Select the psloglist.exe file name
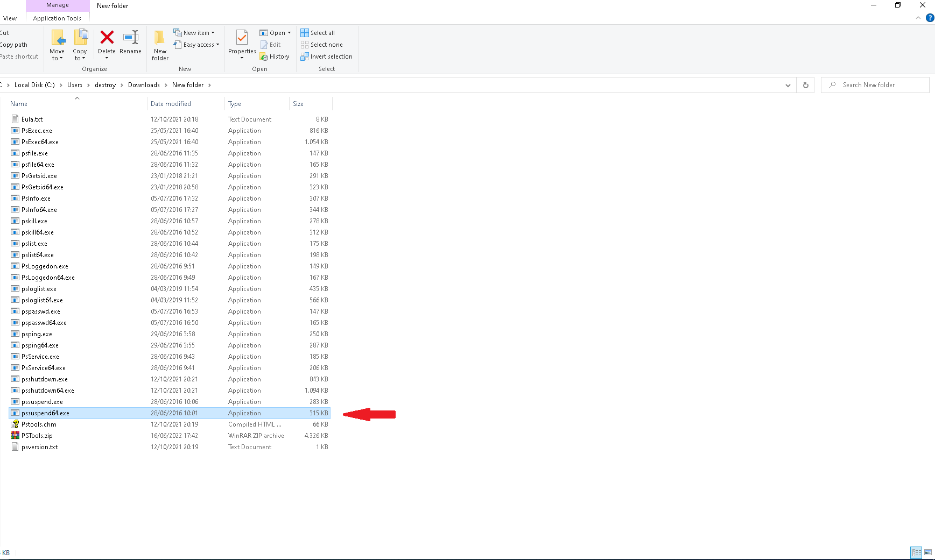The image size is (935, 560). 39,289
